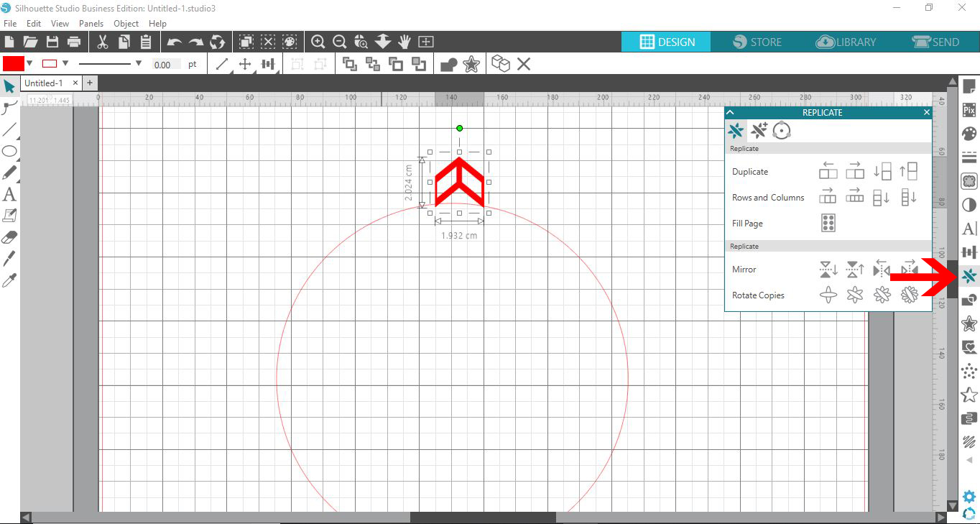Open the Text Style panel
The height and width of the screenshot is (524, 980).
pos(969,229)
